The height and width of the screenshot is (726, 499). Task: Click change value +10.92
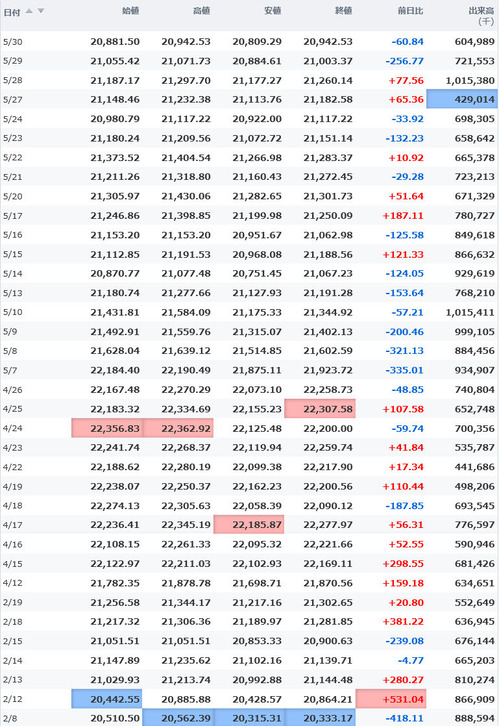pyautogui.click(x=406, y=158)
